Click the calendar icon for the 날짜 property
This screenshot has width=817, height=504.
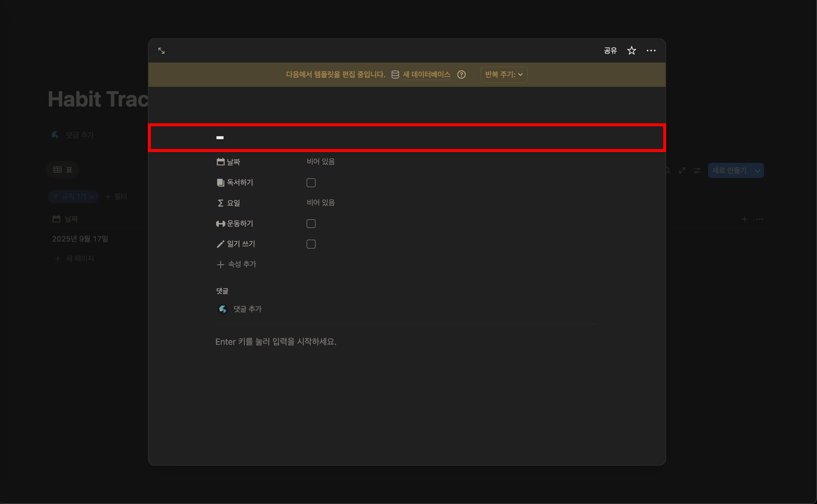pos(220,162)
